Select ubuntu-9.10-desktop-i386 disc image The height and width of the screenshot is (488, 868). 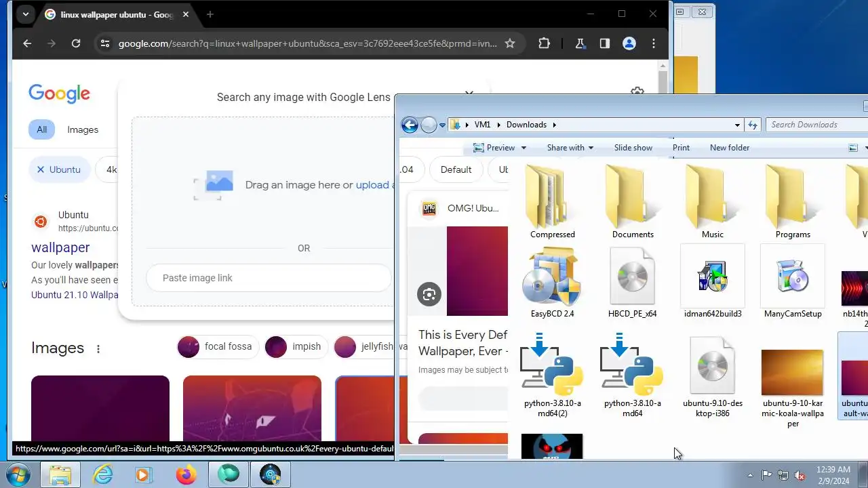click(x=713, y=375)
